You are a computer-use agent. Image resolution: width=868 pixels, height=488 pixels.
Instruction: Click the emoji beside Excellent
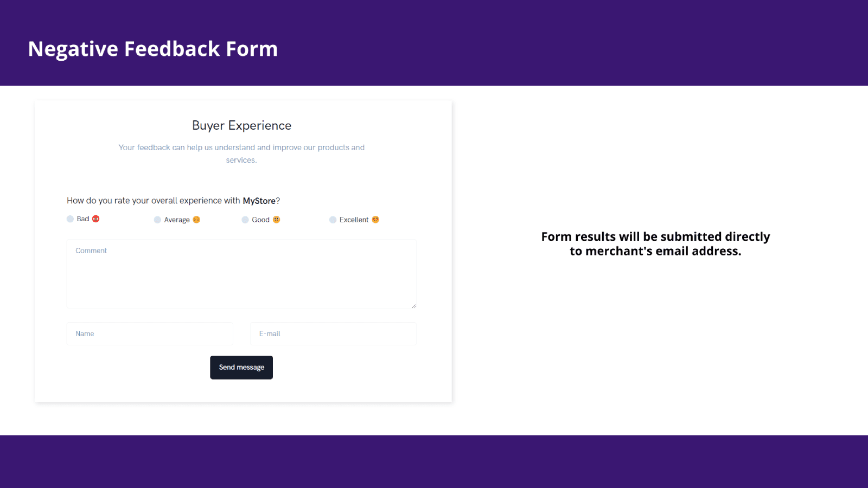(375, 220)
